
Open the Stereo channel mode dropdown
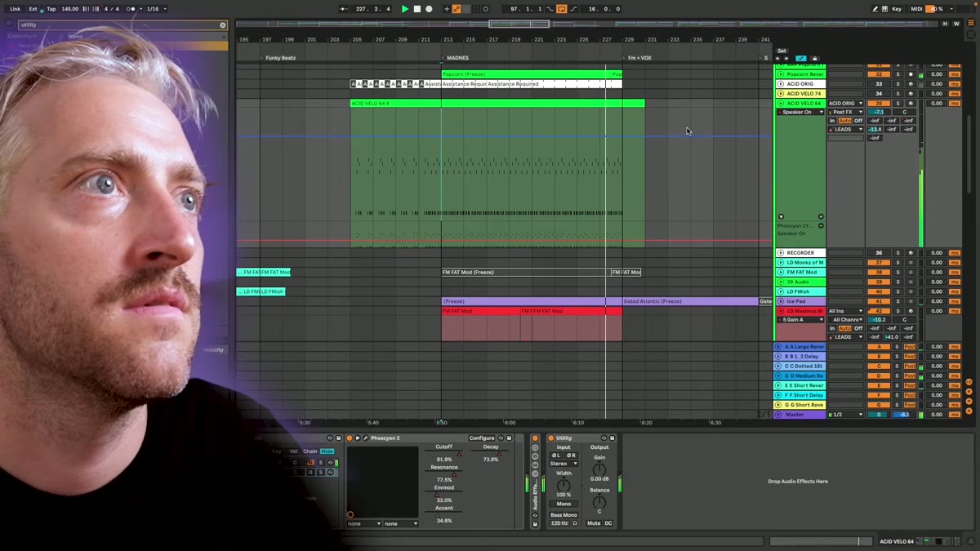563,464
